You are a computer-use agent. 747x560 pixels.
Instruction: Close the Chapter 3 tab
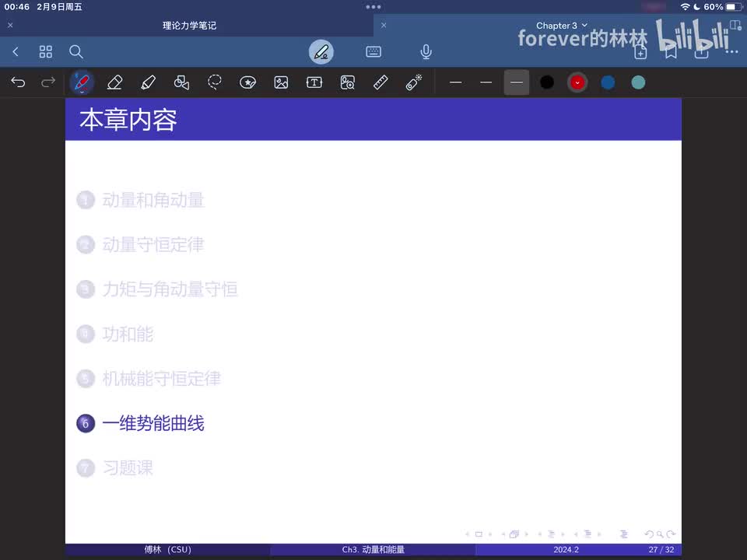click(x=384, y=25)
